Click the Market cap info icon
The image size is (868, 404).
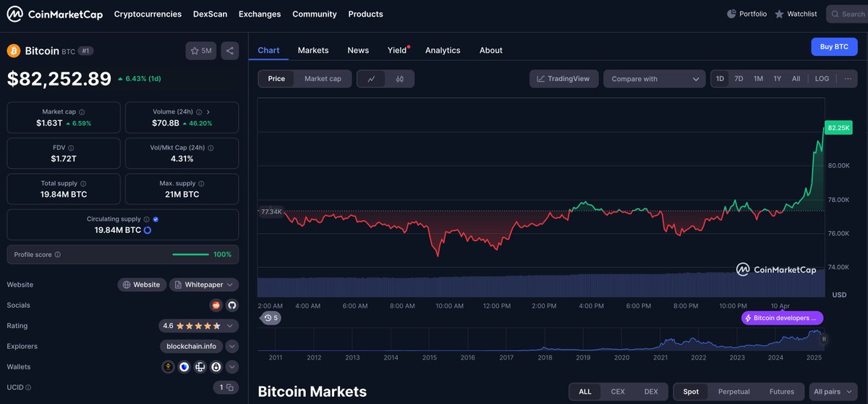82,112
